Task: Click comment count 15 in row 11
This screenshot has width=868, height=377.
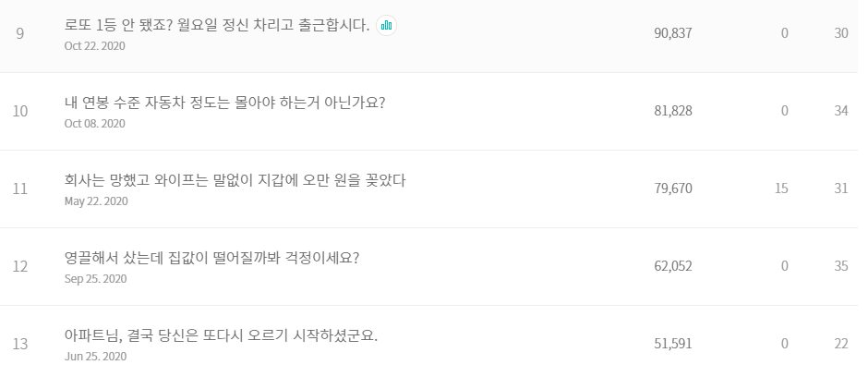Action: pyautogui.click(x=781, y=188)
